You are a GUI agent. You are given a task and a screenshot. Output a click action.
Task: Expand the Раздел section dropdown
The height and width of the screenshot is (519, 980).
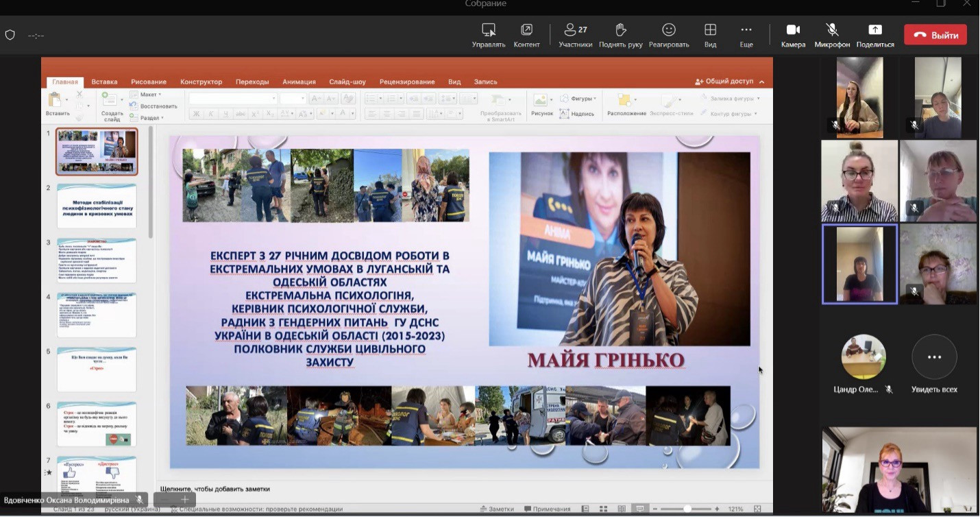[x=148, y=118]
